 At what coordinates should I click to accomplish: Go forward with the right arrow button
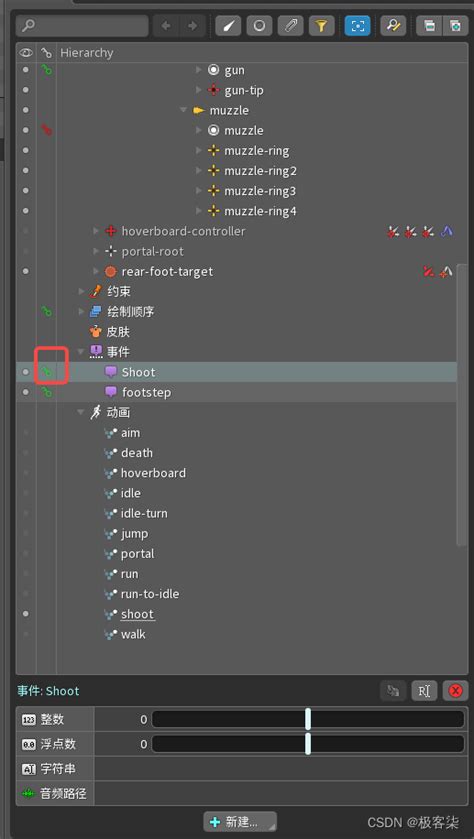pyautogui.click(x=193, y=26)
